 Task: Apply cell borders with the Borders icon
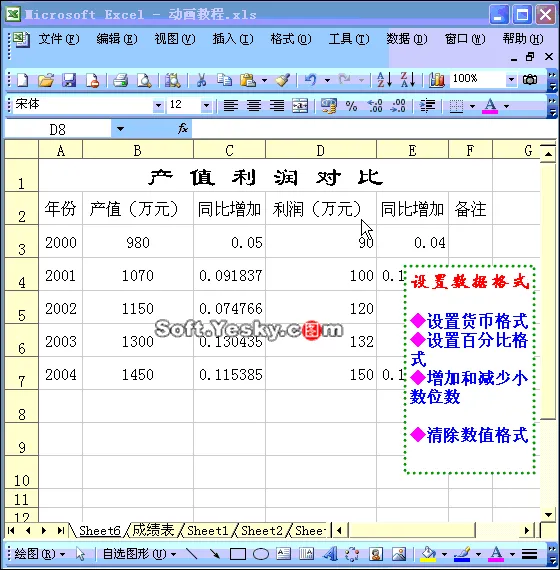pyautogui.click(x=456, y=106)
